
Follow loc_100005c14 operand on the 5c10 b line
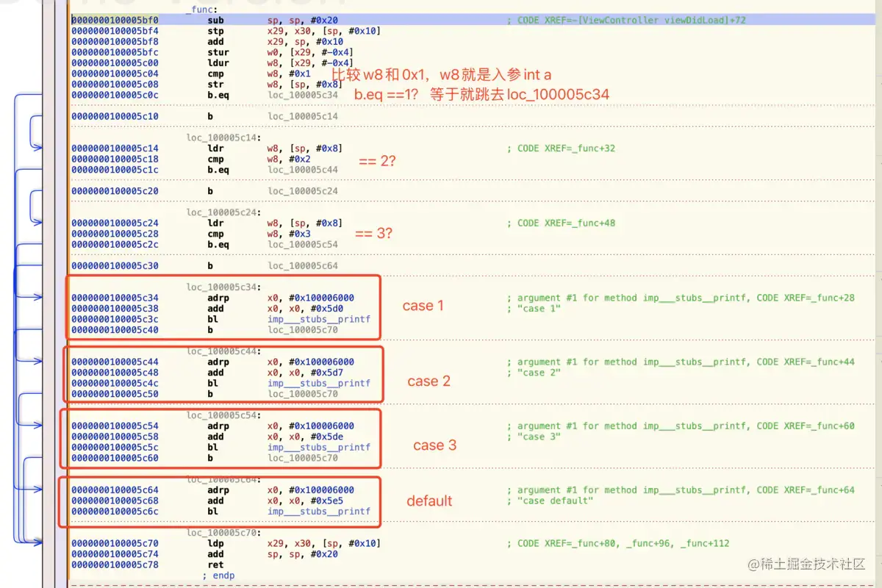tap(303, 116)
